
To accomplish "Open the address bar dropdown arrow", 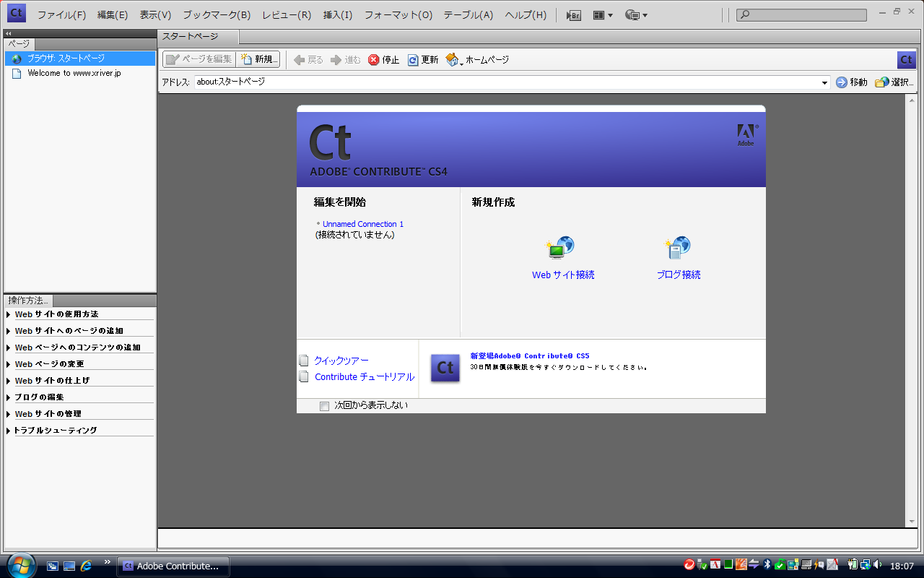I will pos(825,83).
